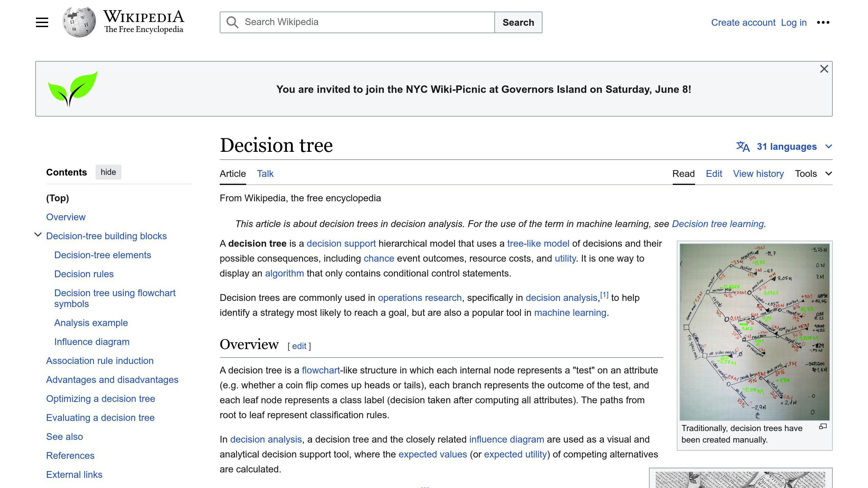Click the search magnifying glass icon
This screenshot has height=488, width=868.
(233, 22)
